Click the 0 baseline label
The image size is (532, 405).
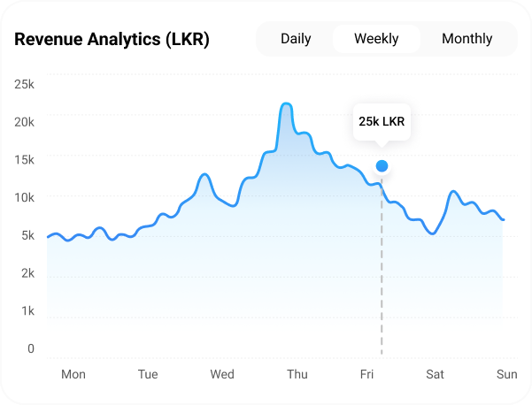[30, 348]
